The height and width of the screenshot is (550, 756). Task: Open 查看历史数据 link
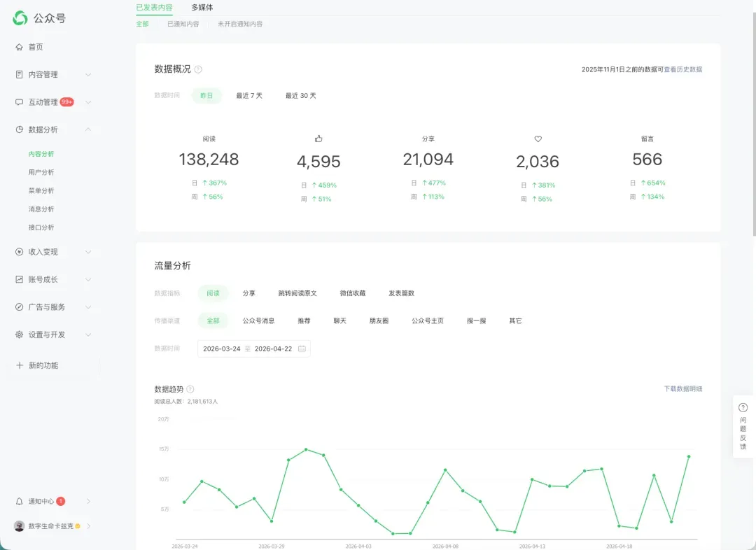pyautogui.click(x=682, y=69)
